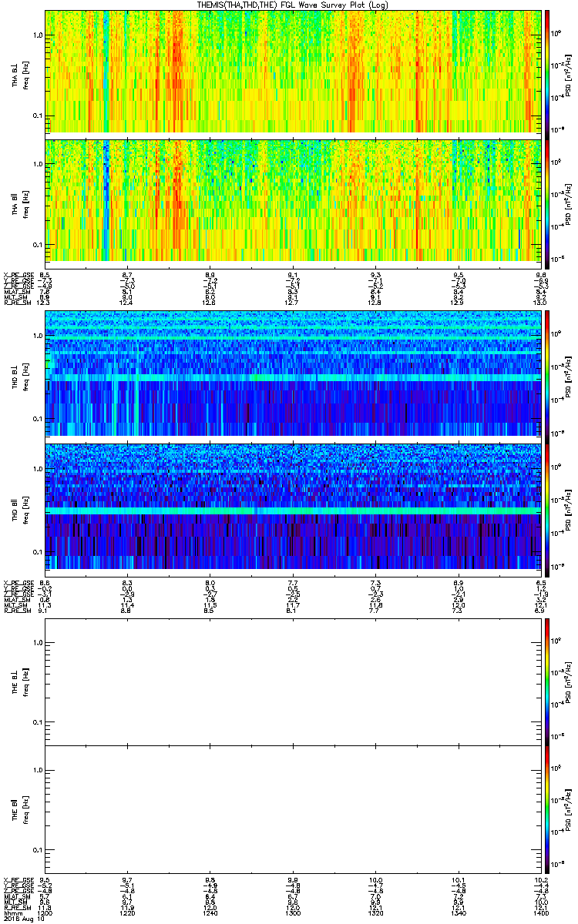This screenshot has height=924, width=578.
Task: Click the THEMIS FGL Wave Survey Plot title
Action: tap(293, 5)
